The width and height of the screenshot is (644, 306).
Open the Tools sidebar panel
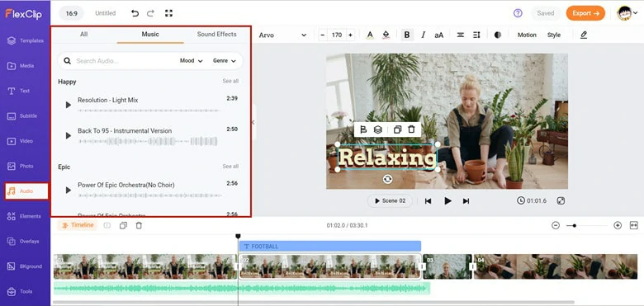tap(20, 292)
